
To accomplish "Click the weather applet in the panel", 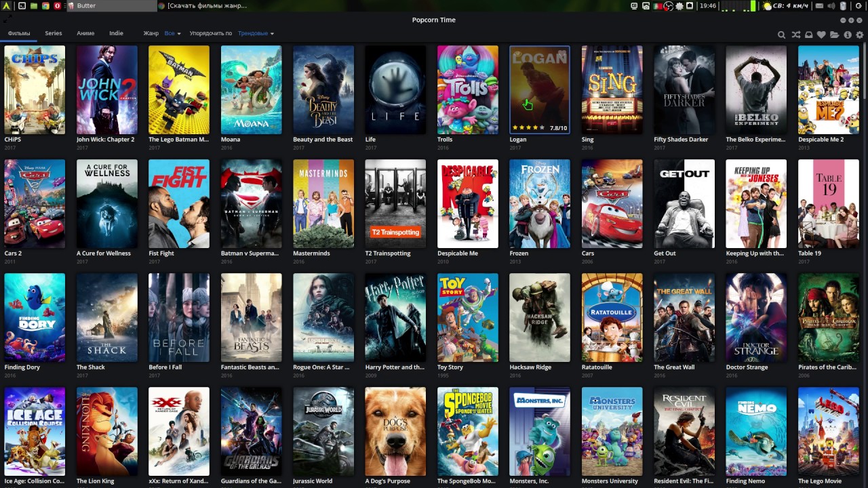I will pyautogui.click(x=785, y=6).
